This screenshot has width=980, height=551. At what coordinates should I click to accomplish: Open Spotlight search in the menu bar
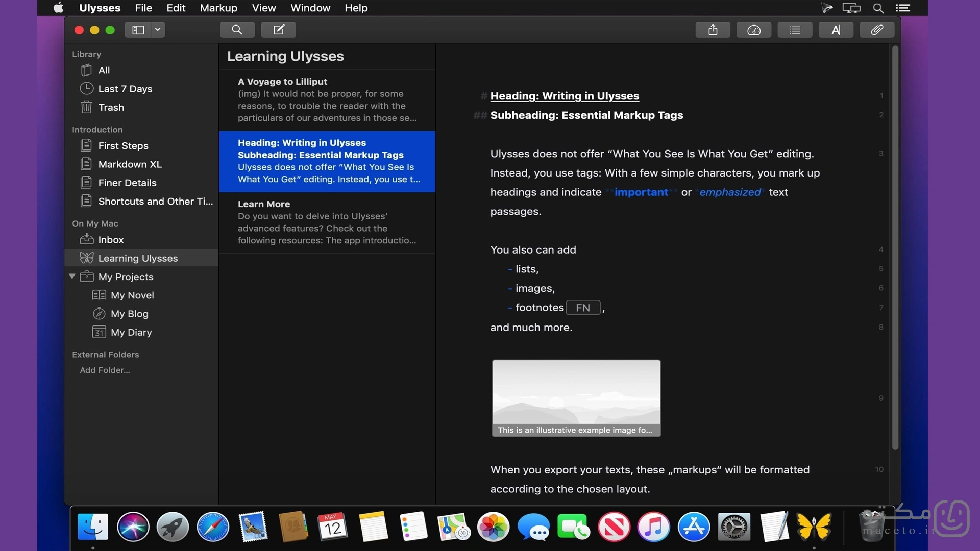coord(878,8)
